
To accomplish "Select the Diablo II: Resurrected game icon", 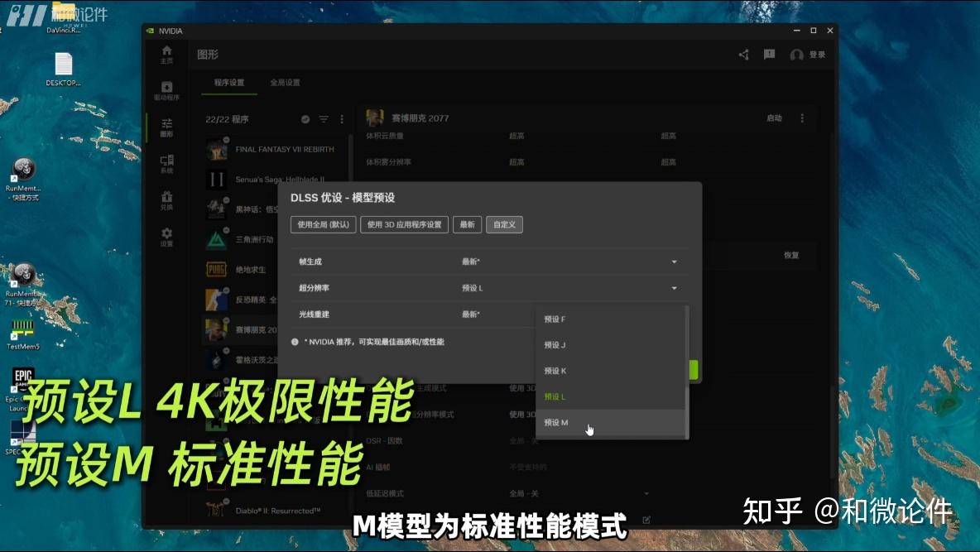I will (x=217, y=510).
